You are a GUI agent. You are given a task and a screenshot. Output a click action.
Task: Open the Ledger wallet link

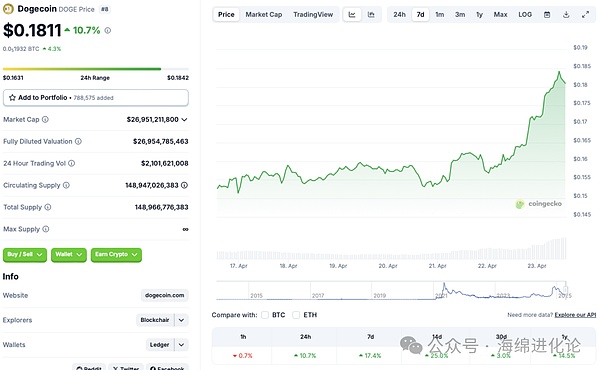coord(160,345)
